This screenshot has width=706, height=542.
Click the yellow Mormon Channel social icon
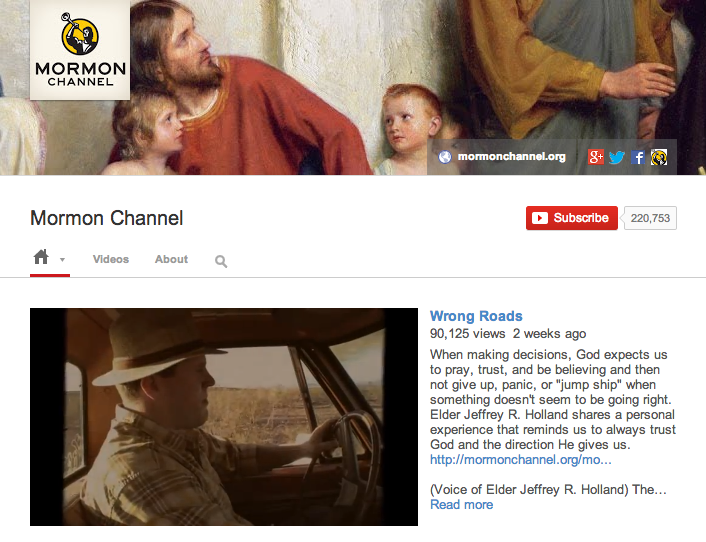click(659, 157)
